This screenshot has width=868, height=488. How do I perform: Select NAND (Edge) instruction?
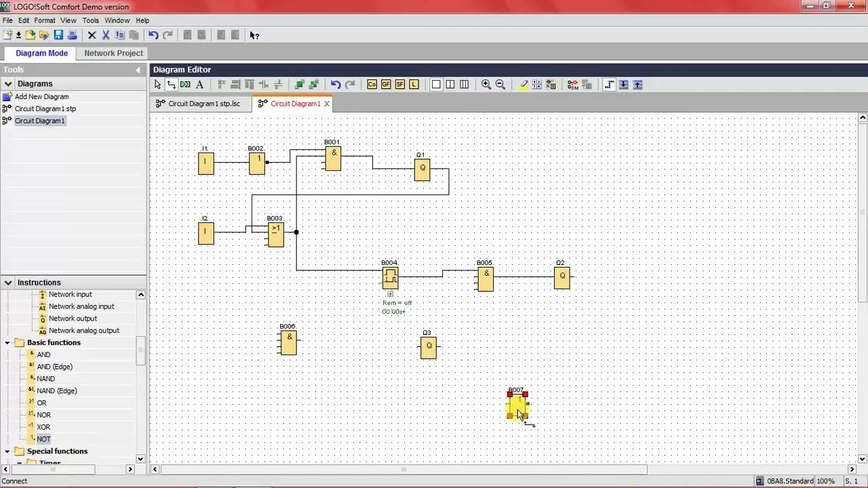[57, 391]
